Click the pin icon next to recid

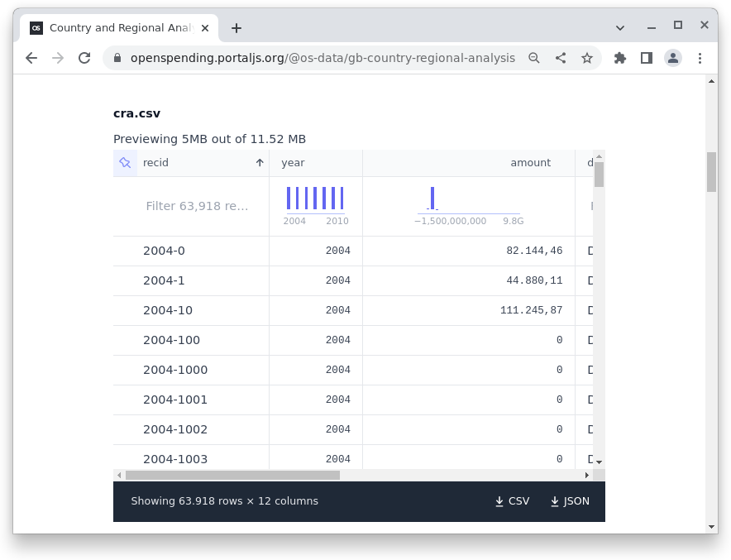[125, 163]
